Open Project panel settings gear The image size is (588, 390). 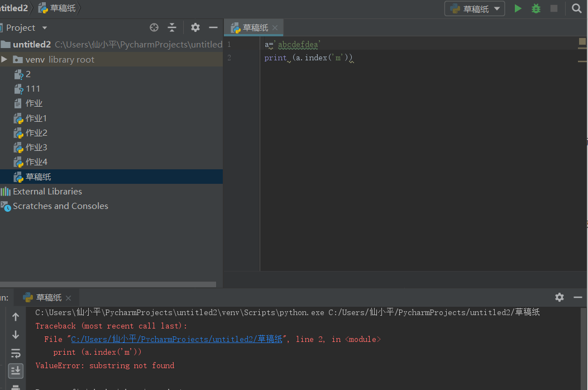(195, 27)
